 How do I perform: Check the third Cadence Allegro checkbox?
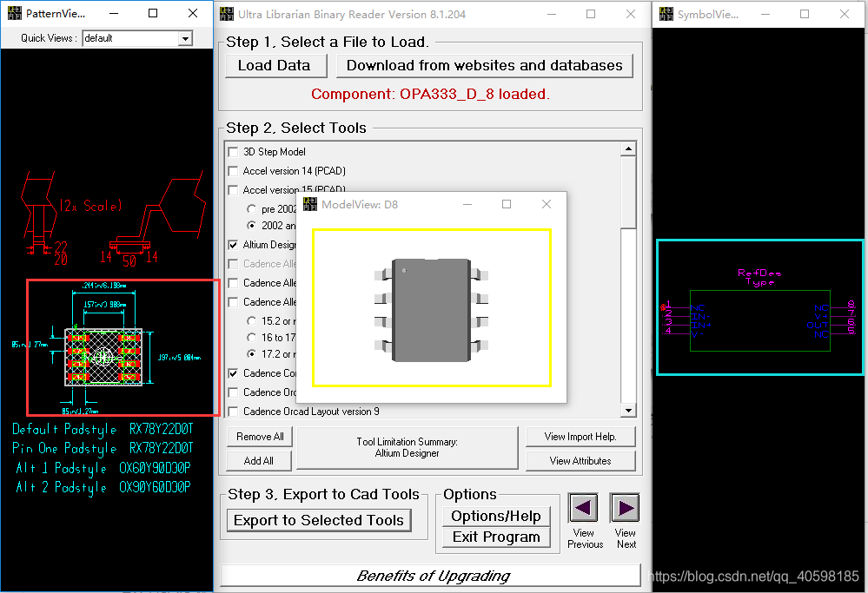[233, 302]
